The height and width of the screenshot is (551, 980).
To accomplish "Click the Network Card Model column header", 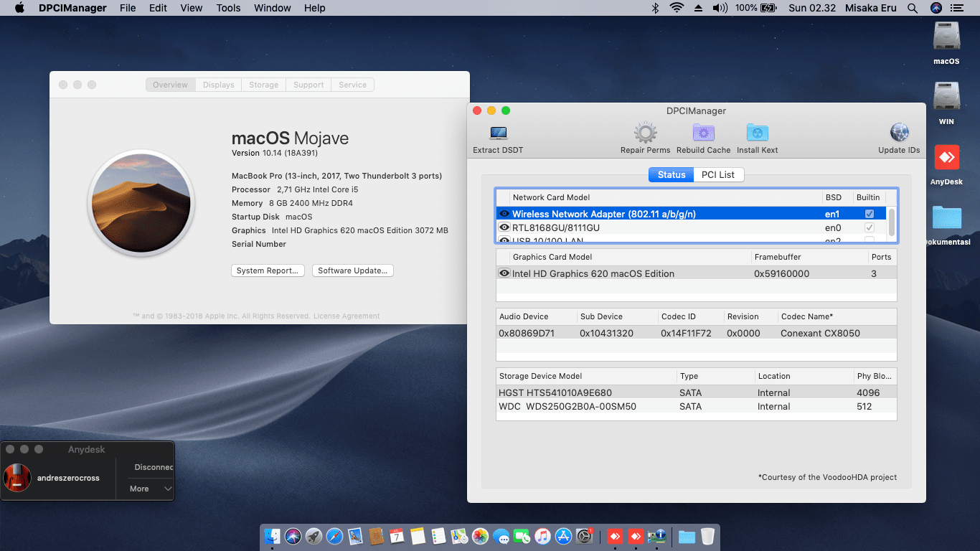I will (x=666, y=197).
